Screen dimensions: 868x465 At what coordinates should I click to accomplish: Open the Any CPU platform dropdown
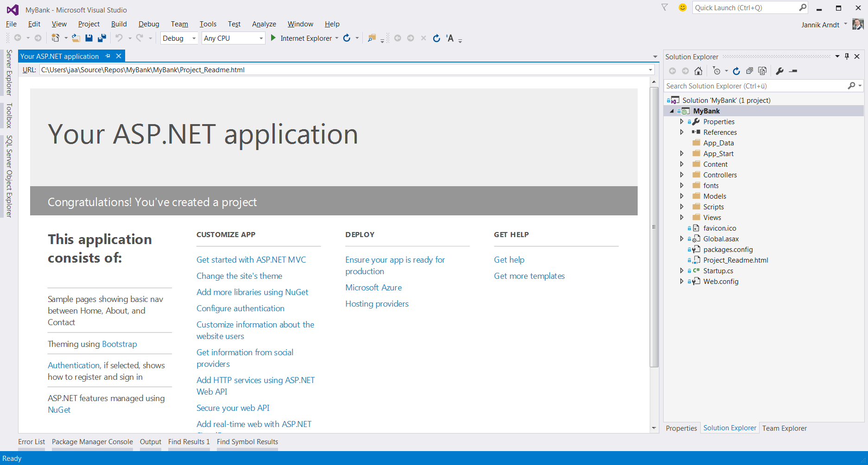pyautogui.click(x=261, y=38)
